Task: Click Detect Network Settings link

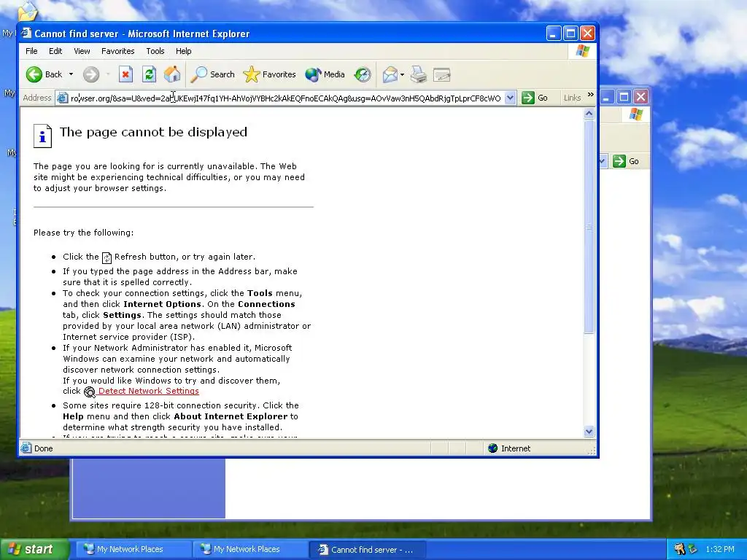Action: 149,391
